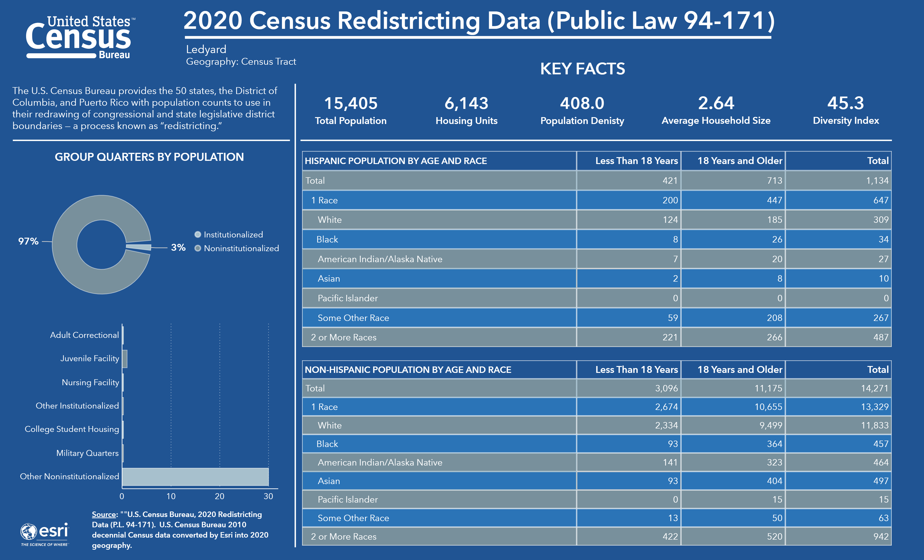Click the Noninstitutionalized legend marker
The image size is (924, 560).
point(198,248)
